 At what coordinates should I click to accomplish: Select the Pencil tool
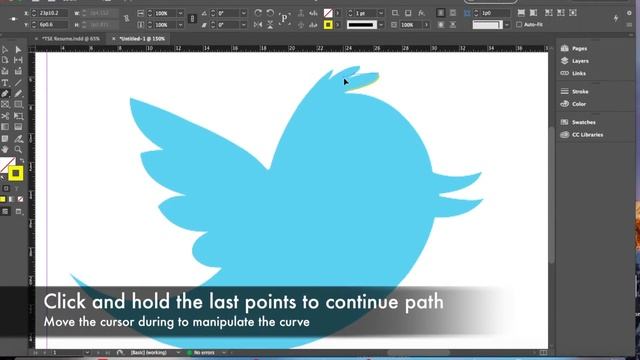pos(18,94)
